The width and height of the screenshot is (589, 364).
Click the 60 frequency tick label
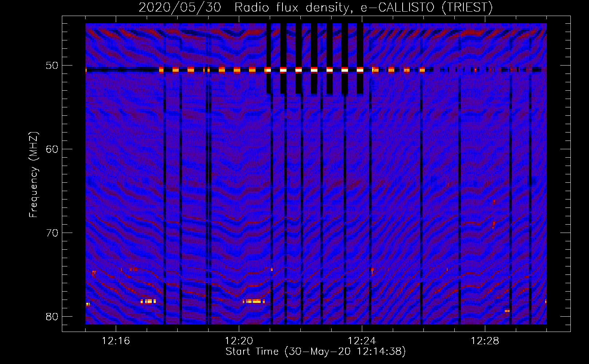(x=52, y=149)
